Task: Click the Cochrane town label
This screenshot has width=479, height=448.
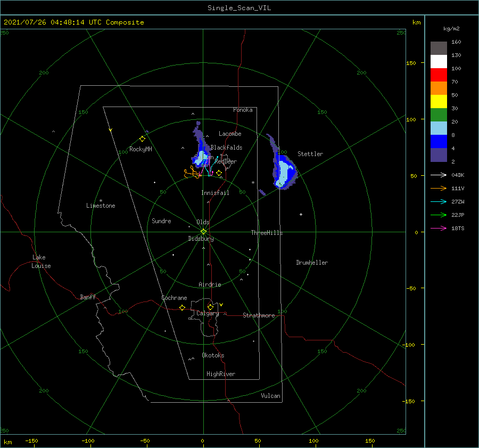Action: click(174, 298)
